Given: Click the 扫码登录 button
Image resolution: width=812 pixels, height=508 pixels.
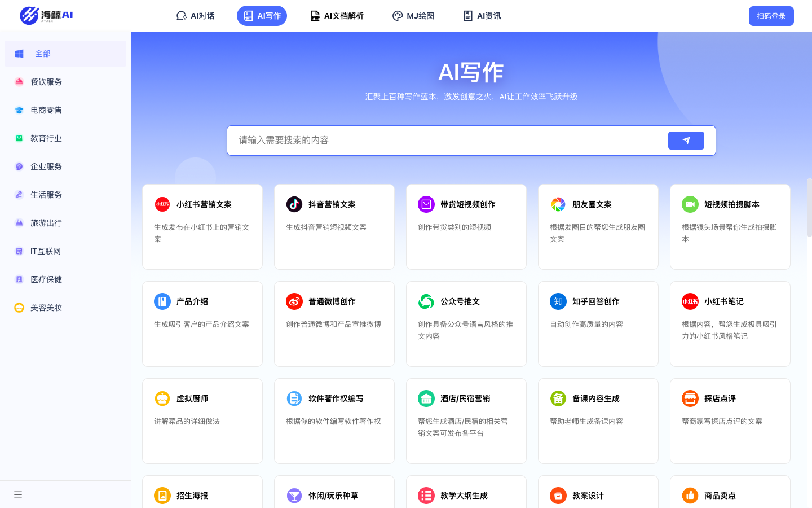Looking at the screenshot, I should pyautogui.click(x=771, y=16).
